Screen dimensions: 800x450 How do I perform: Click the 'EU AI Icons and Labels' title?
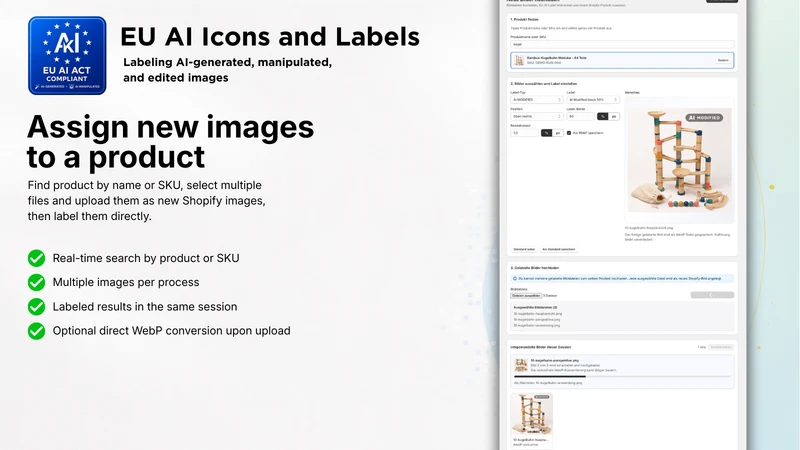pyautogui.click(x=270, y=37)
